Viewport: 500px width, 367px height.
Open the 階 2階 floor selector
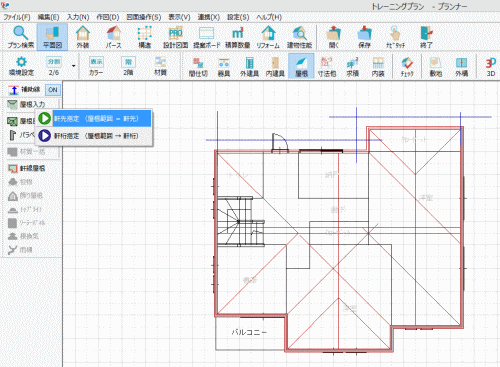[x=128, y=66]
